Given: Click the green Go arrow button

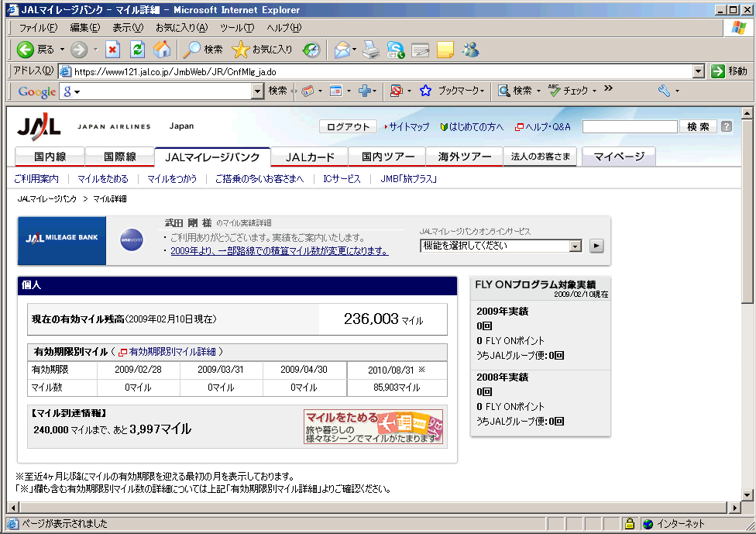Looking at the screenshot, I should [x=718, y=71].
